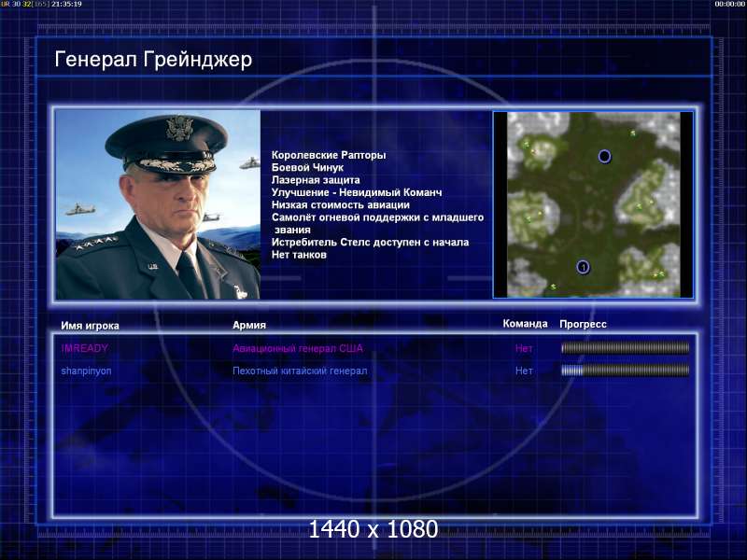The height and width of the screenshot is (560, 747).
Task: Click the "Генерал Грейнджер" title
Action: [x=153, y=60]
